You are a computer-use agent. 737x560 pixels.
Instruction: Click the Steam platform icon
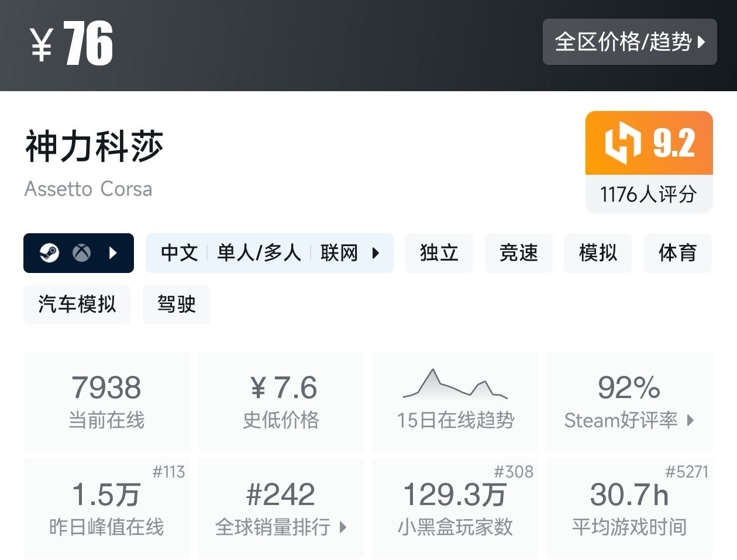pyautogui.click(x=49, y=253)
